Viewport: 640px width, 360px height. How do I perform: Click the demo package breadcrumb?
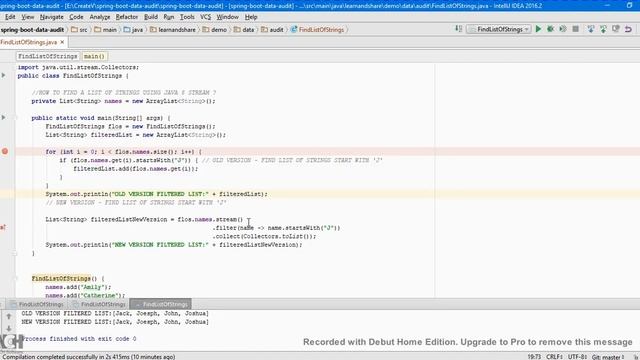[215, 29]
